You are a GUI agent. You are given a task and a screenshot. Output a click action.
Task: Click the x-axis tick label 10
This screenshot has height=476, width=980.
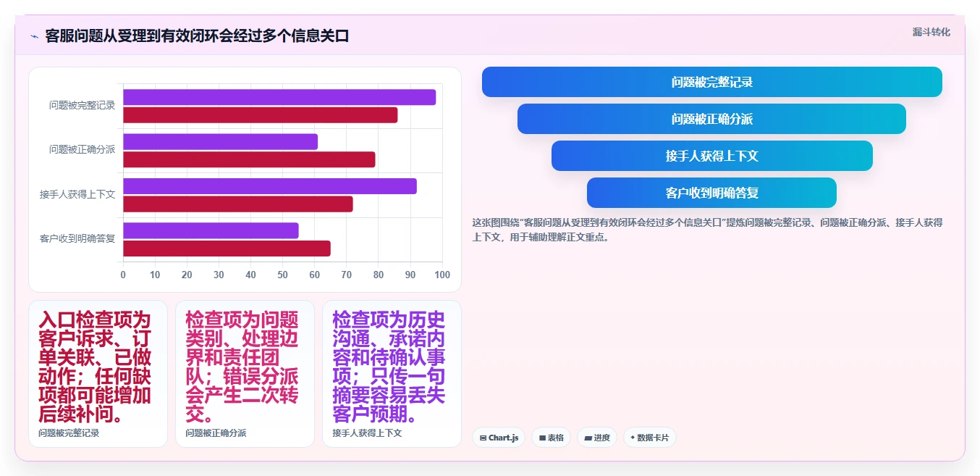coord(155,275)
